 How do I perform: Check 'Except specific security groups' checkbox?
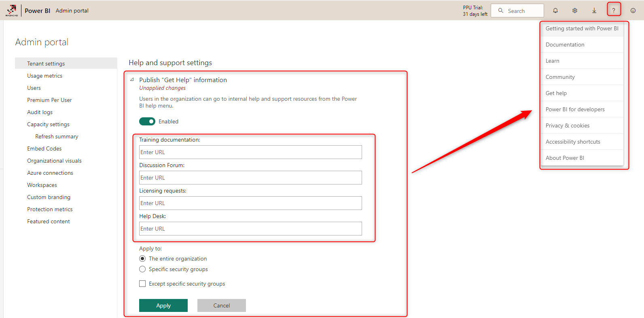(x=142, y=284)
